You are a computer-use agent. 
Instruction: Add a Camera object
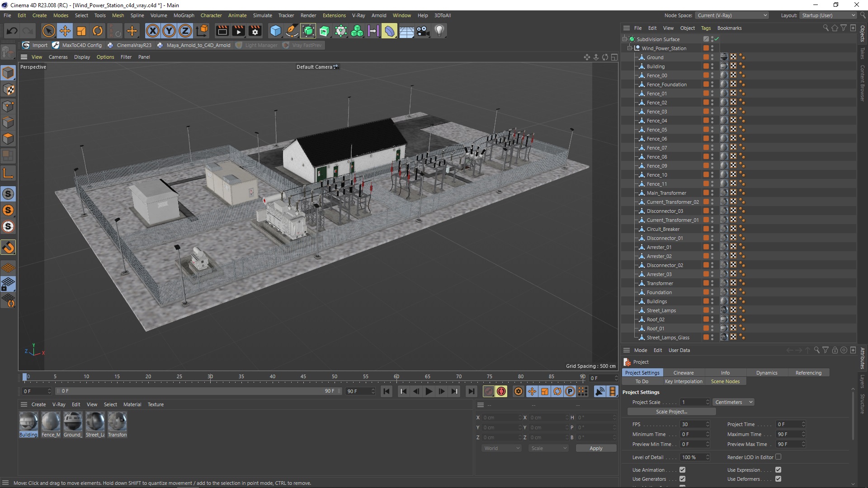pyautogui.click(x=423, y=31)
